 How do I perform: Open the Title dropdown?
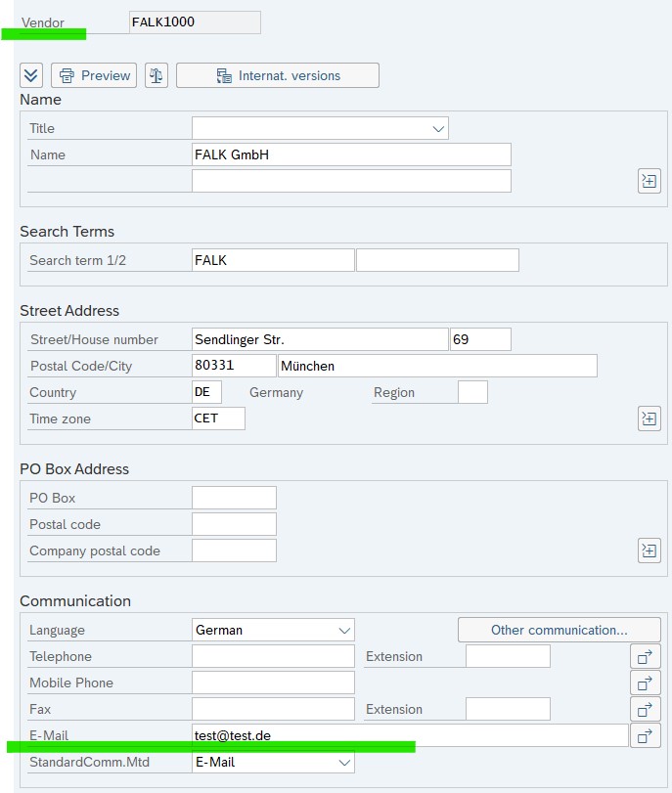[320, 128]
